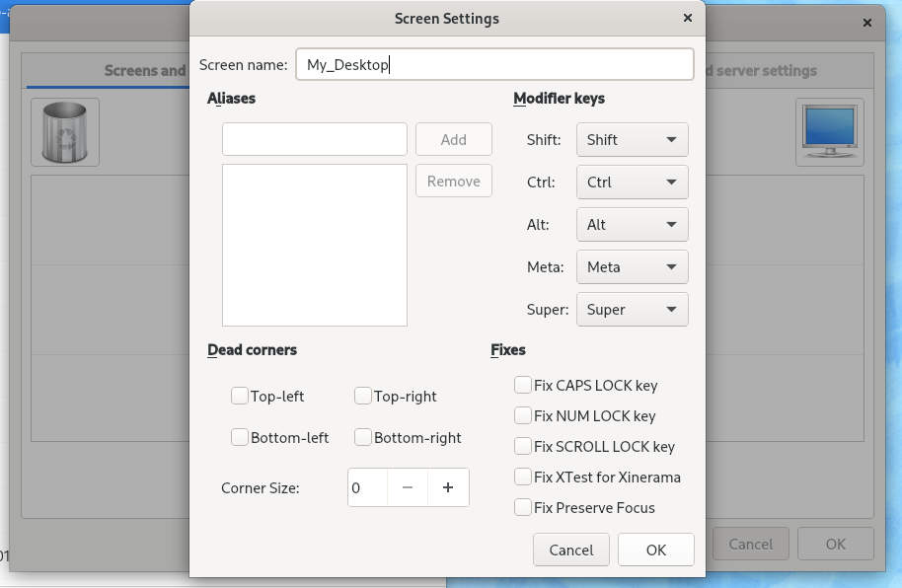Close the Screen Settings dialog

point(687,18)
